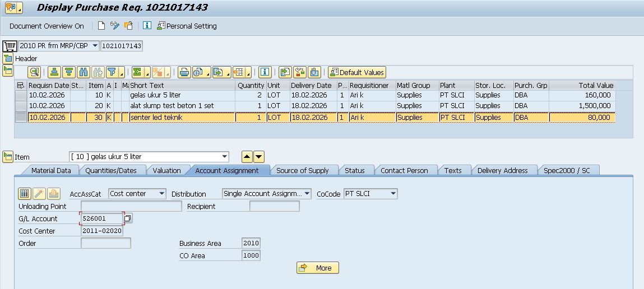The width and height of the screenshot is (644, 289).
Task: Click the Details magnifier icon in item grid
Action: 35,72
